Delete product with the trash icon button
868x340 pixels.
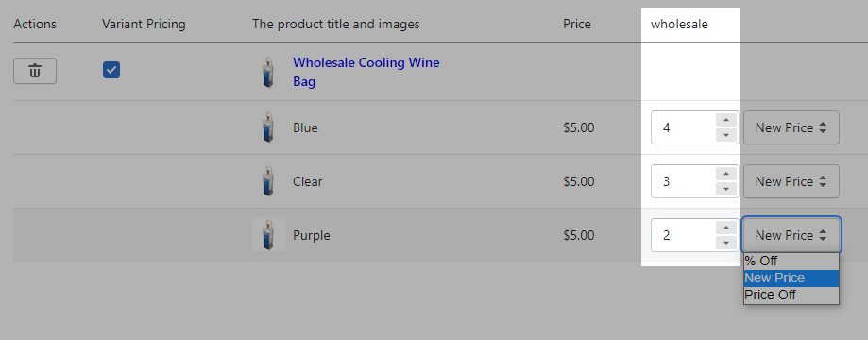click(35, 71)
